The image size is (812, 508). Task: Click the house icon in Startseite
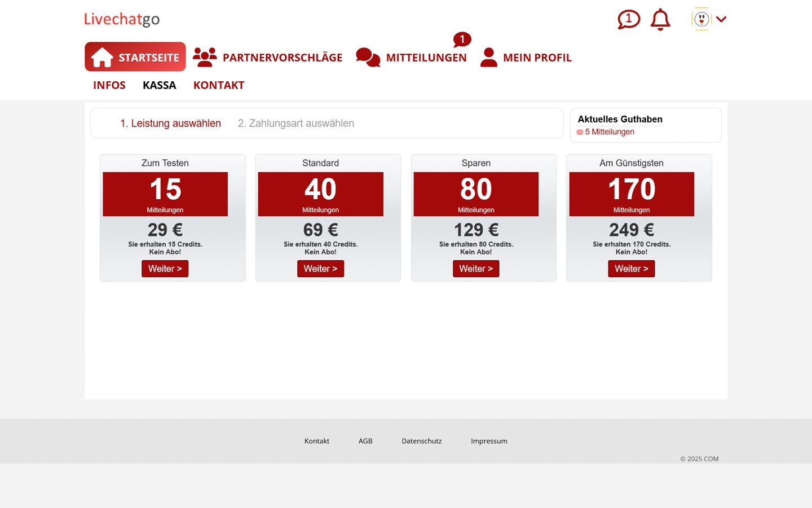[x=102, y=57]
